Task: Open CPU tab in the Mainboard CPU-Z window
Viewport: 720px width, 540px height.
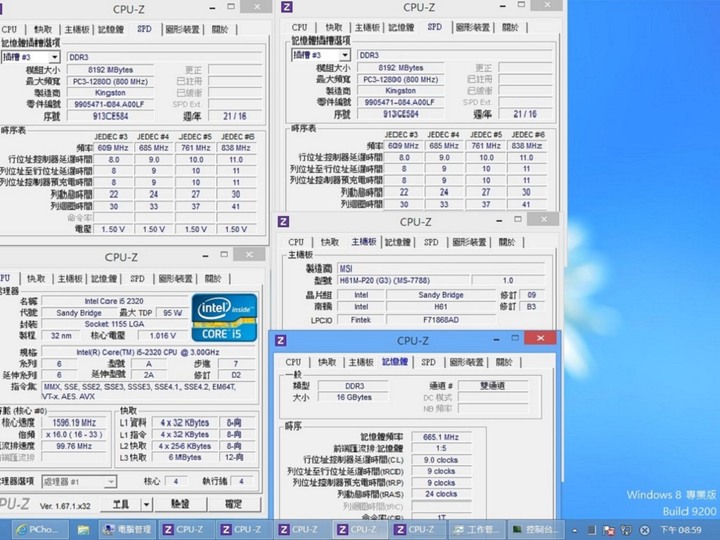Action: [296, 242]
